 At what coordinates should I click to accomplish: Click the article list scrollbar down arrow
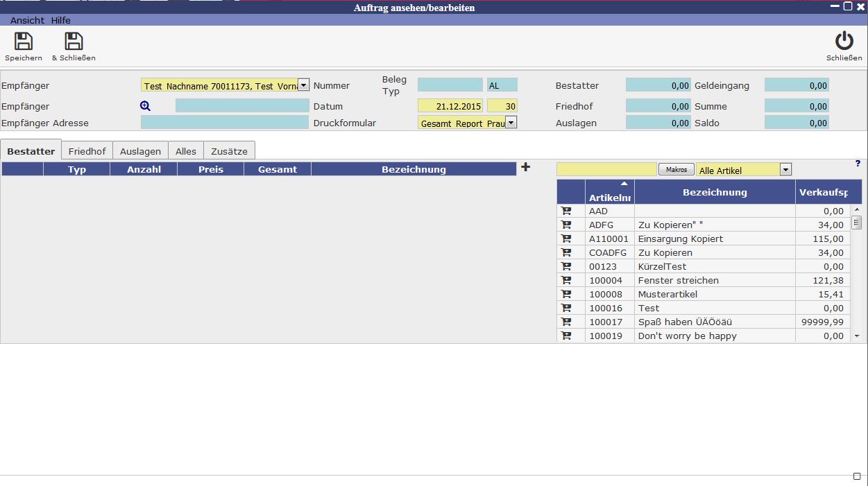click(x=856, y=336)
